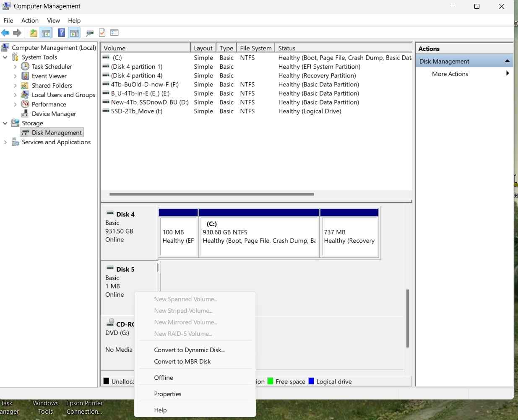The width and height of the screenshot is (518, 420).
Task: Collapse the Disk Management actions header
Action: [507, 61]
